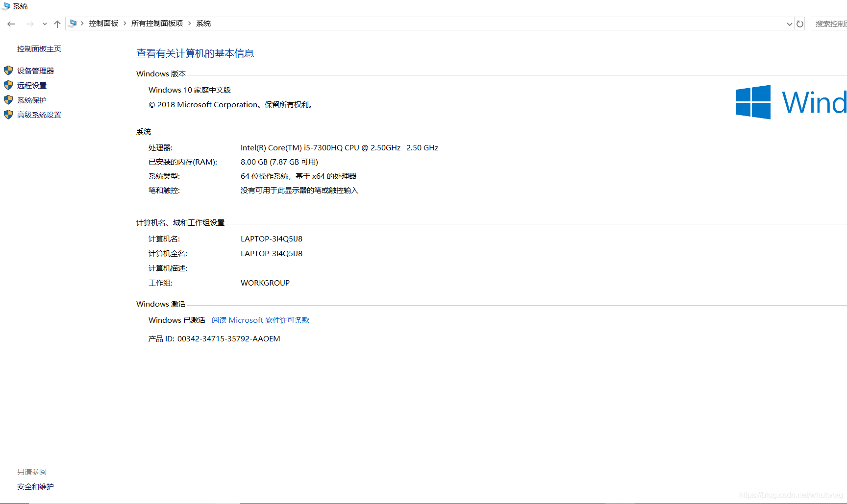Click full computer name beside 计算机全名 label
This screenshot has height=504, width=847.
[272, 254]
